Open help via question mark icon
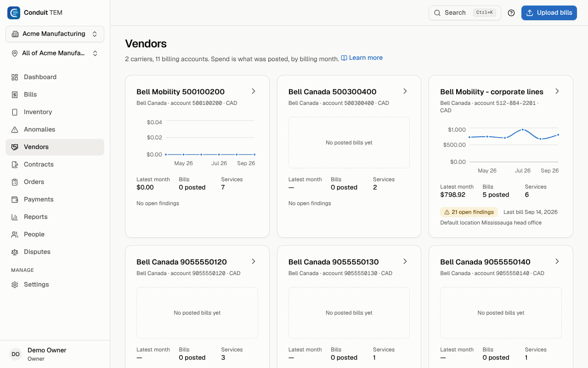This screenshot has width=588, height=368. pyautogui.click(x=511, y=13)
